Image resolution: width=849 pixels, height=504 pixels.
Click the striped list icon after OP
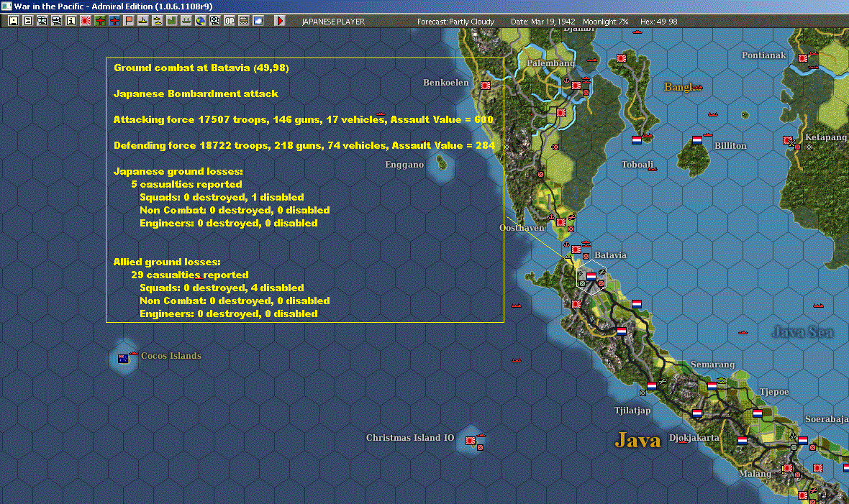tap(244, 21)
